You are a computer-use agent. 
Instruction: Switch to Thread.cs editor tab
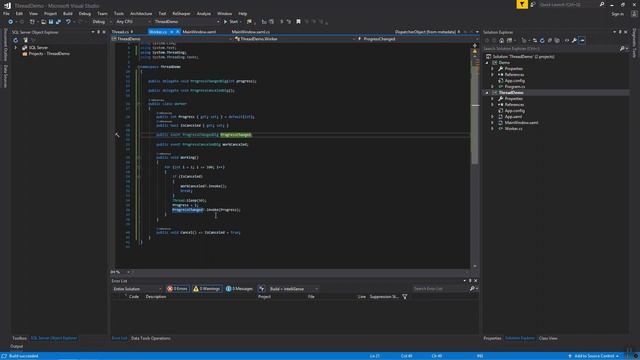[121, 32]
